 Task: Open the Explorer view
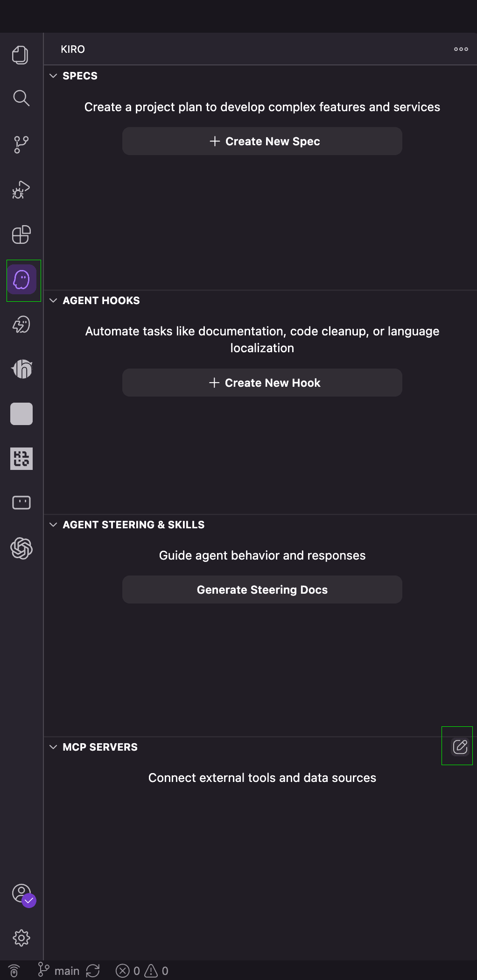click(21, 55)
